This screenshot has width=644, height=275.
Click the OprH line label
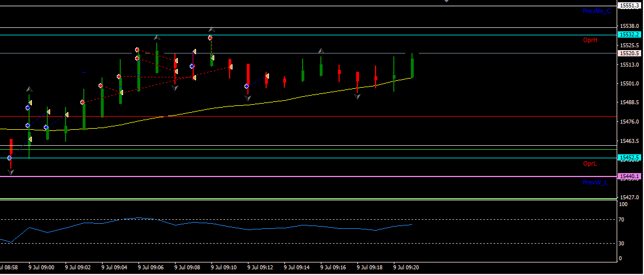(590, 40)
